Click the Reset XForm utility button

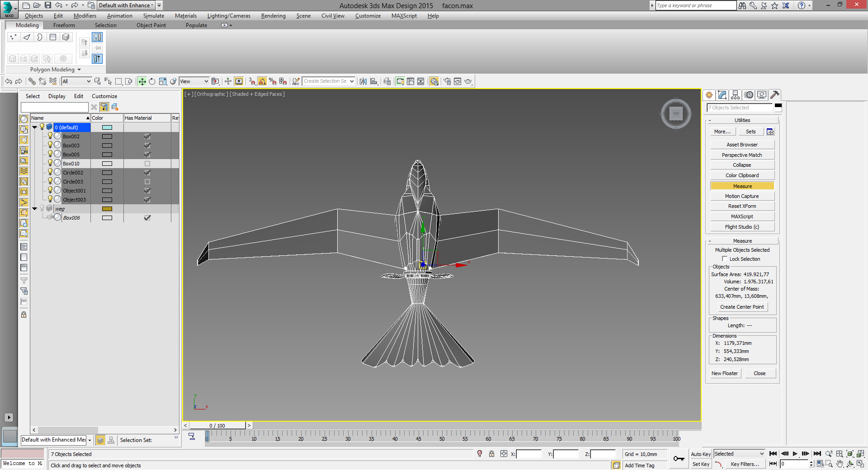tap(742, 206)
